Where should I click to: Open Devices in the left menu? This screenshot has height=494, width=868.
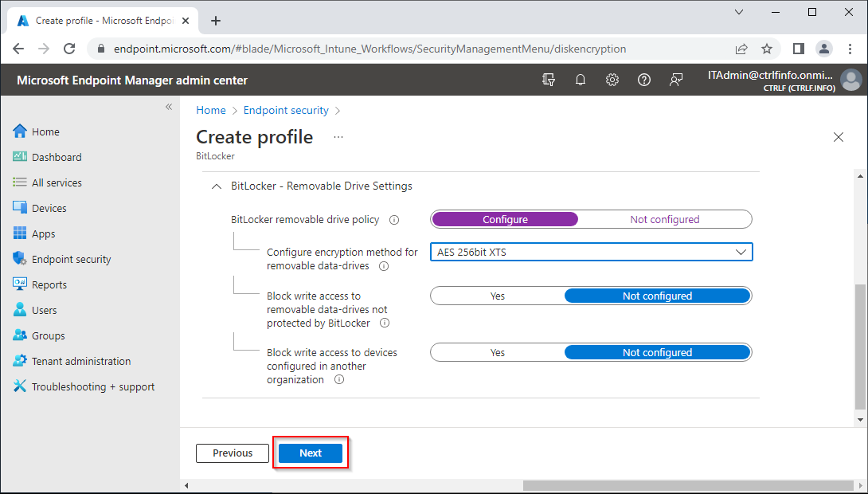pyautogui.click(x=49, y=208)
